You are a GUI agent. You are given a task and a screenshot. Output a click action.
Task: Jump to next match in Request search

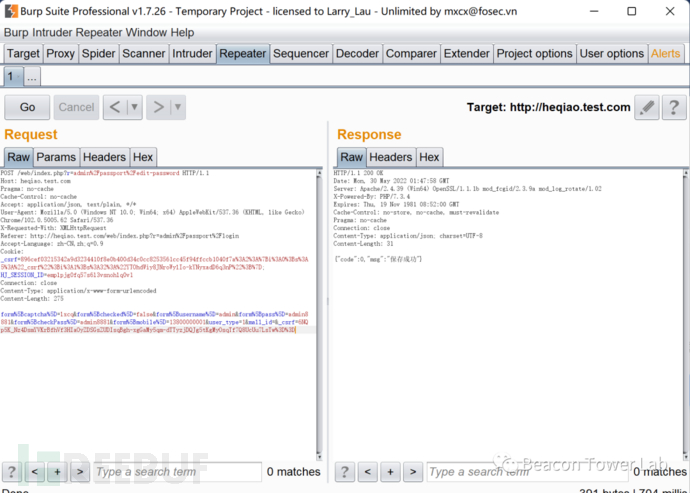coord(80,472)
